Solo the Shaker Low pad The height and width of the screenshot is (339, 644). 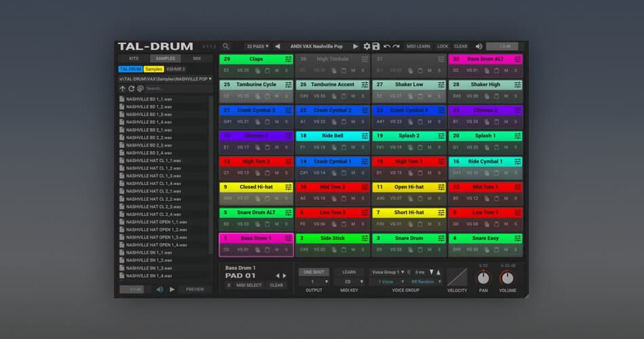click(439, 96)
